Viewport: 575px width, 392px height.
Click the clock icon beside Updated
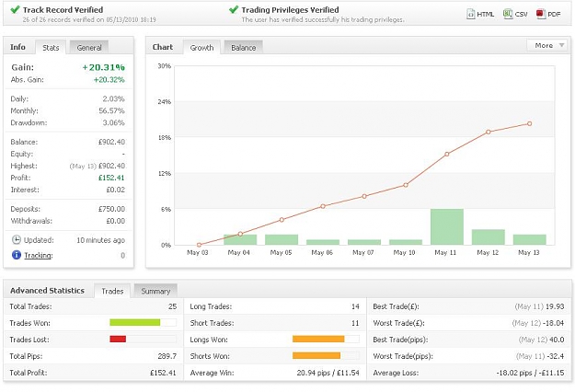point(17,240)
